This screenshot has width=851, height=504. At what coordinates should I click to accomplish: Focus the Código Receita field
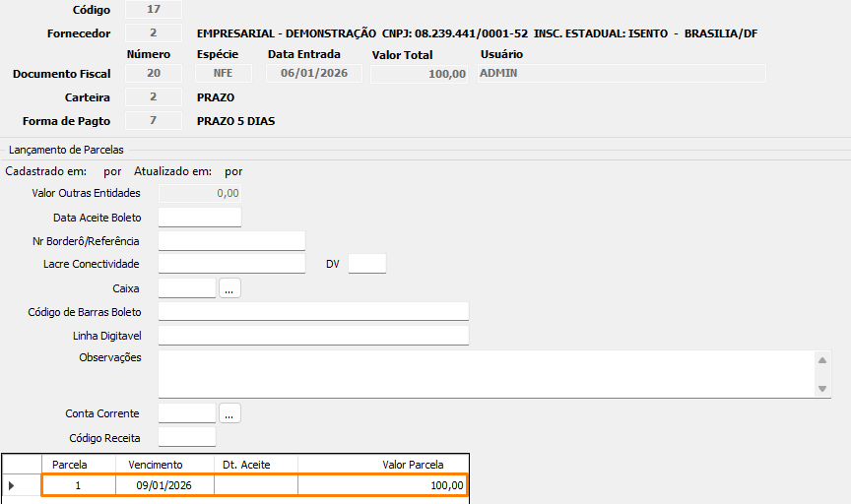pyautogui.click(x=187, y=437)
